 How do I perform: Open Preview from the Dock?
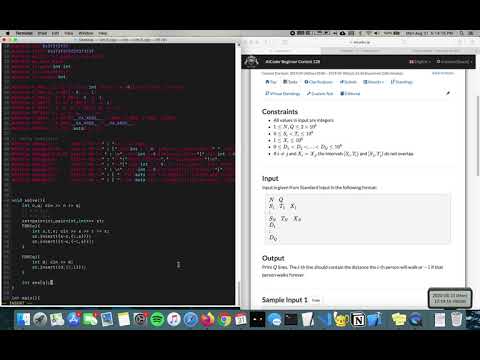(107, 319)
